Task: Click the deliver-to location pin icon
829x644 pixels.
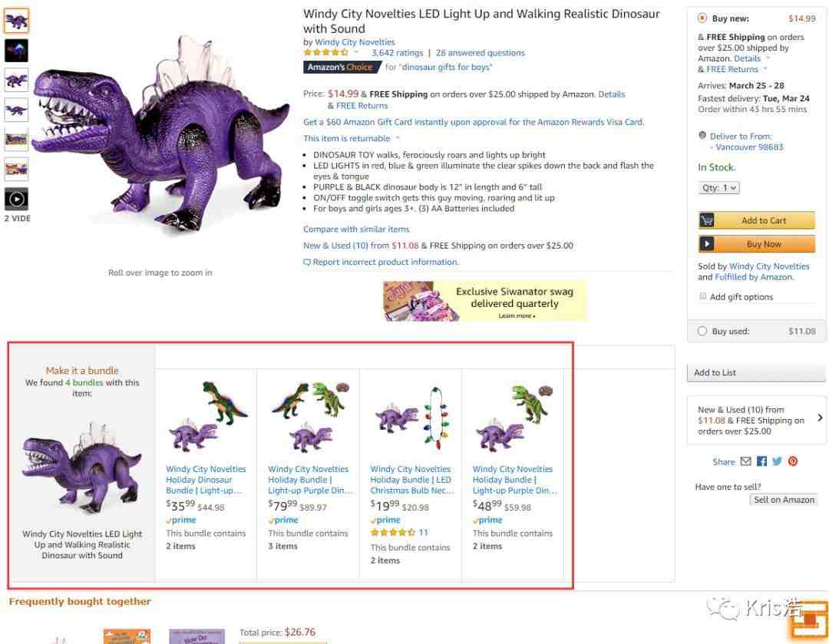Action: pyautogui.click(x=702, y=136)
